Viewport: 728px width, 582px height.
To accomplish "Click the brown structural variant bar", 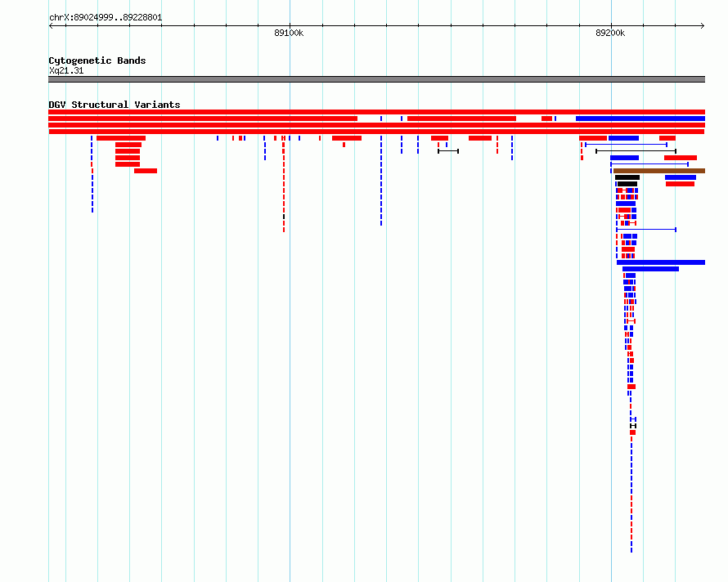I will pos(659,171).
